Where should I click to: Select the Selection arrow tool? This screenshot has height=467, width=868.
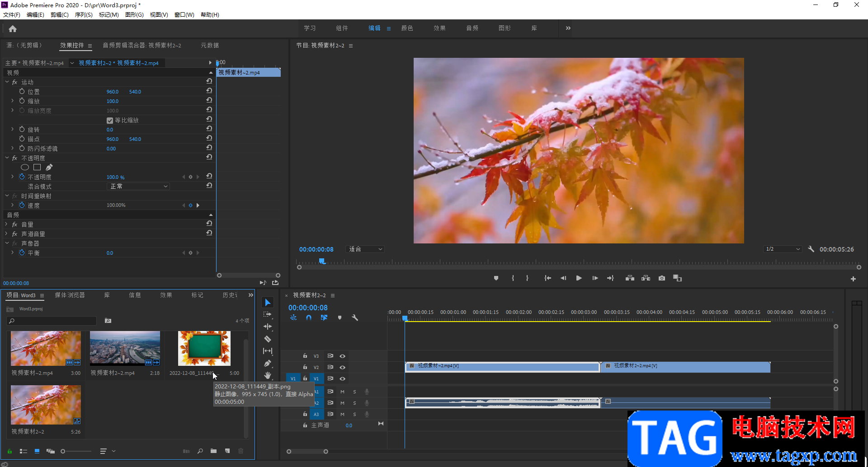tap(268, 302)
